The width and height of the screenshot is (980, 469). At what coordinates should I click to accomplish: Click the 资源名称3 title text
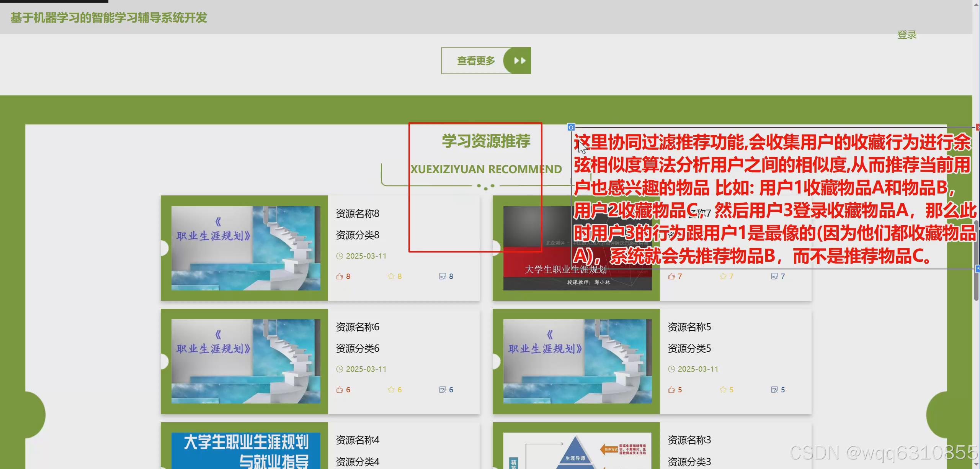point(689,440)
